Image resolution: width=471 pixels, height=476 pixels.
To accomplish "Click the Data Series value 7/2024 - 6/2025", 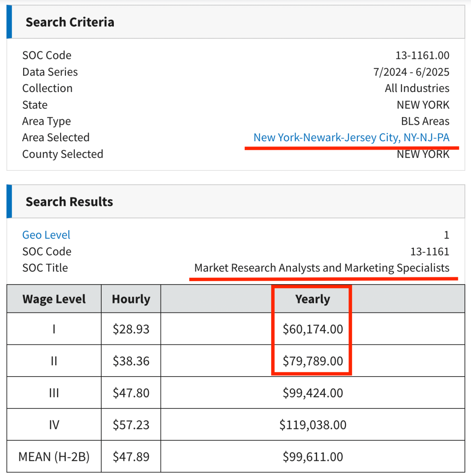I will coord(411,72).
